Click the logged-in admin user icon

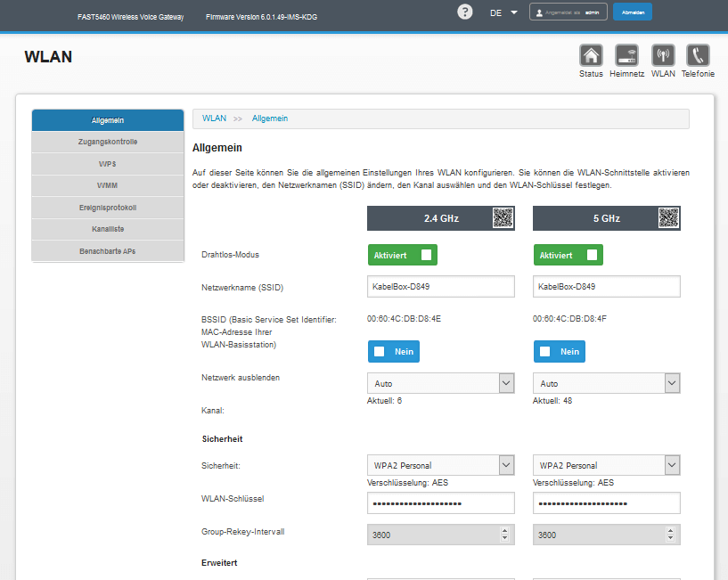coord(541,12)
